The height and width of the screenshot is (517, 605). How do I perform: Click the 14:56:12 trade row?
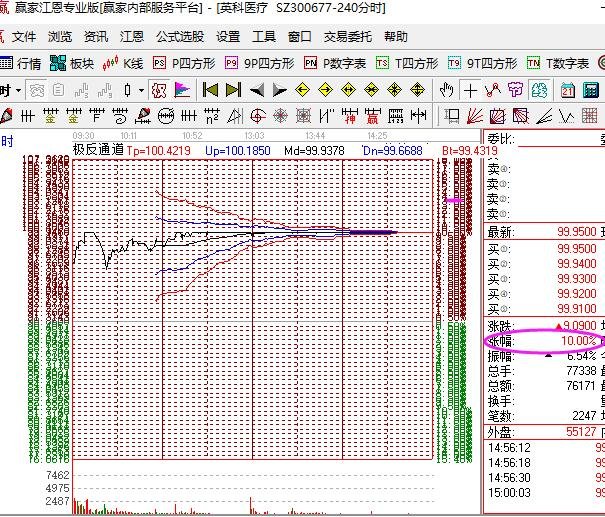coord(544,448)
